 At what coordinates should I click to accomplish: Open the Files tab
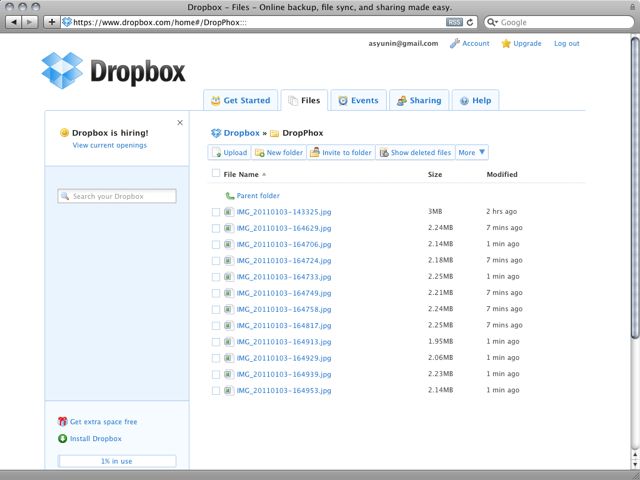[x=304, y=100]
